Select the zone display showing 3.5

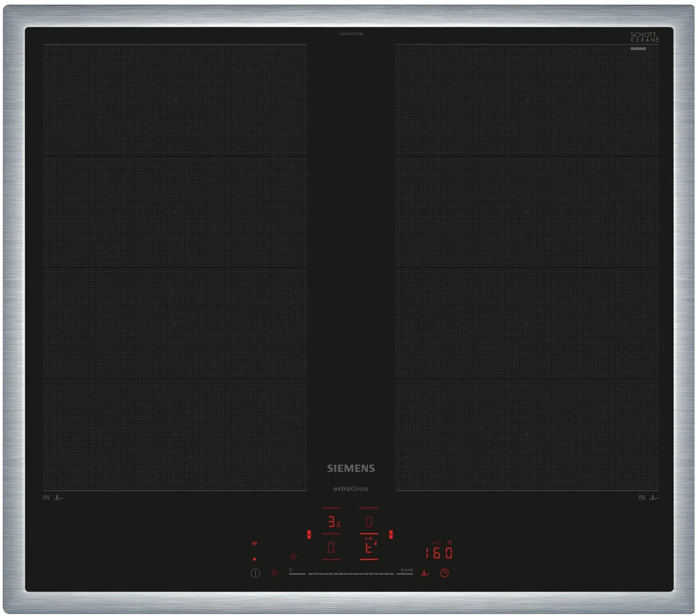[x=334, y=522]
